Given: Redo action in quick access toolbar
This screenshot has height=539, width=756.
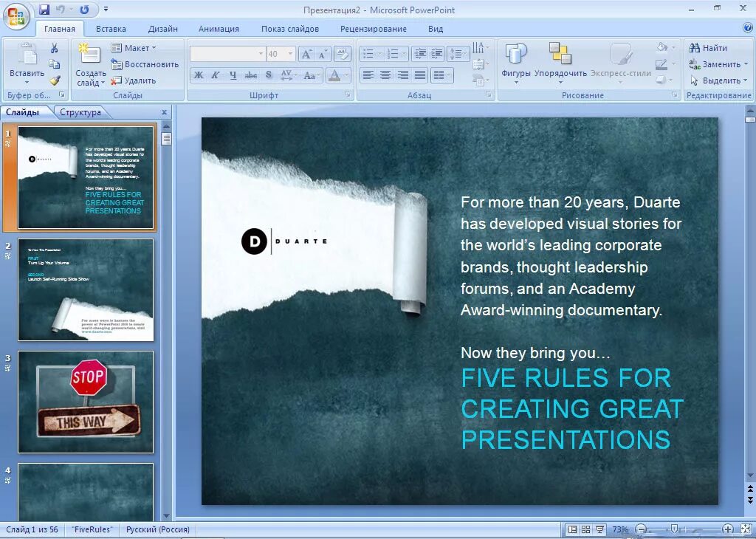Looking at the screenshot, I should click(x=84, y=10).
